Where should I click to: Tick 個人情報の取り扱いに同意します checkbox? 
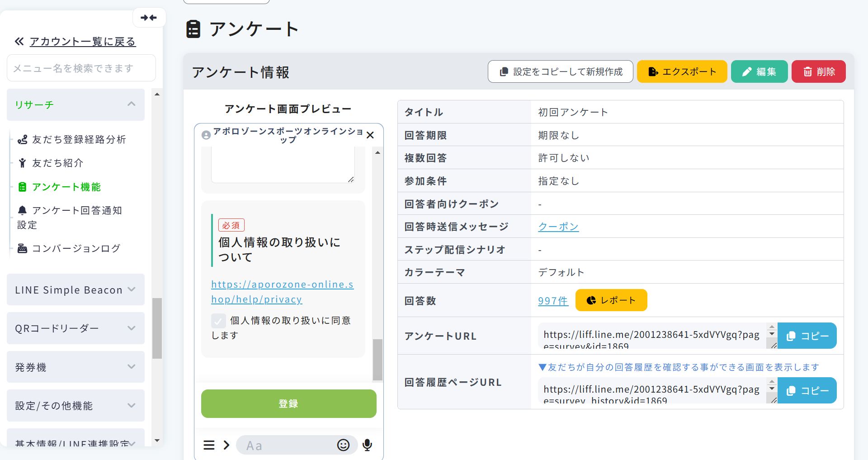[218, 321]
